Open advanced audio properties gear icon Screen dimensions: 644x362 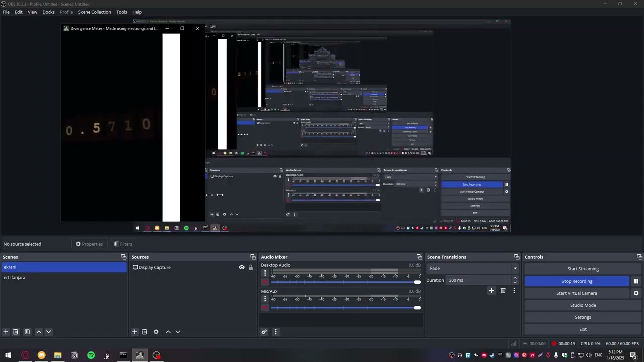click(264, 332)
